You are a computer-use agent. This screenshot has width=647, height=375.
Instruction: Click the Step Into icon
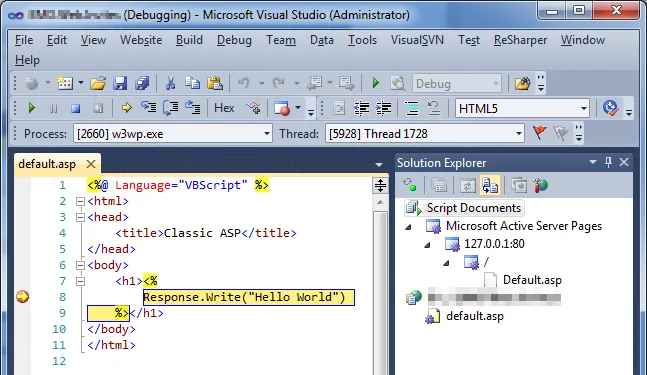[149, 108]
